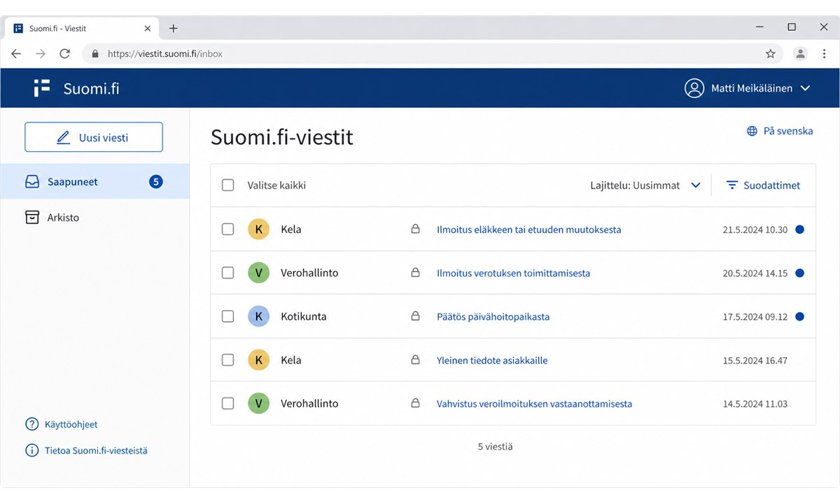Open Yleinen tiedote asiakkaille message
The width and height of the screenshot is (840, 504).
492,360
